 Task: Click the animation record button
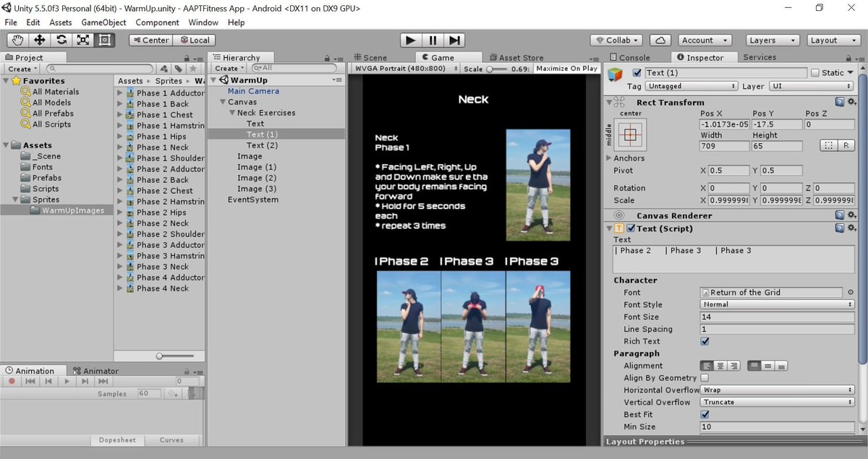[x=12, y=381]
